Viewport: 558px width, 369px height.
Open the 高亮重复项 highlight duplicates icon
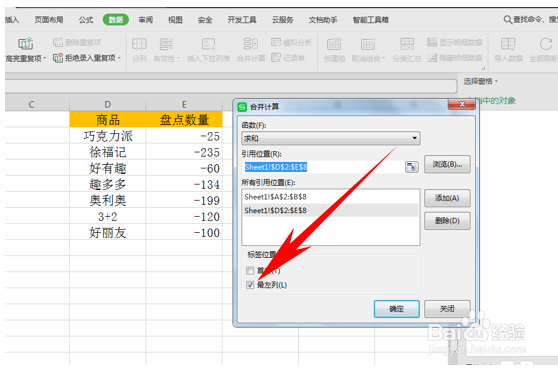(x=26, y=43)
